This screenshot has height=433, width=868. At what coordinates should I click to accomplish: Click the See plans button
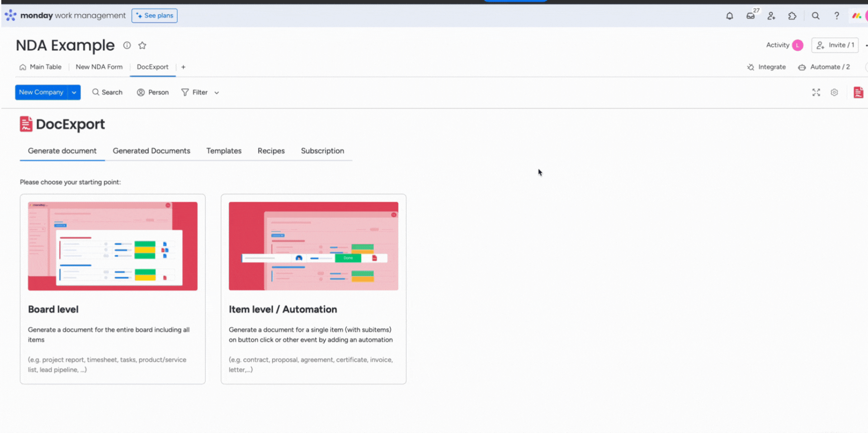point(155,15)
